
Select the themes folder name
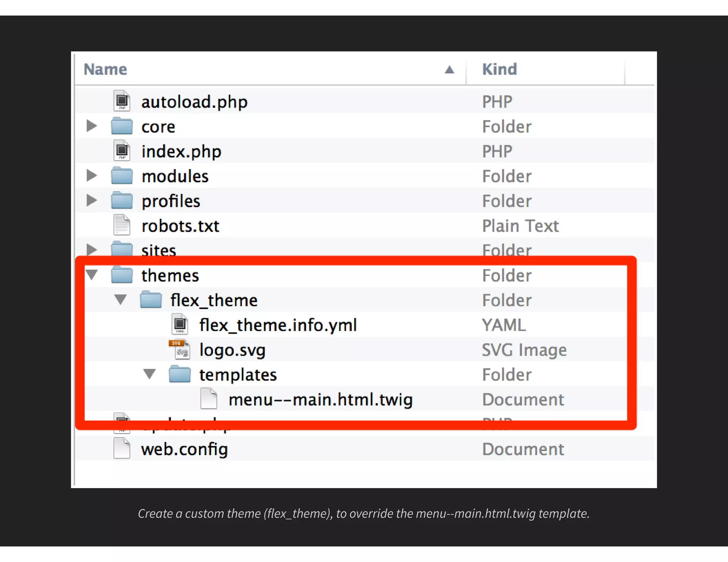pyautogui.click(x=170, y=276)
